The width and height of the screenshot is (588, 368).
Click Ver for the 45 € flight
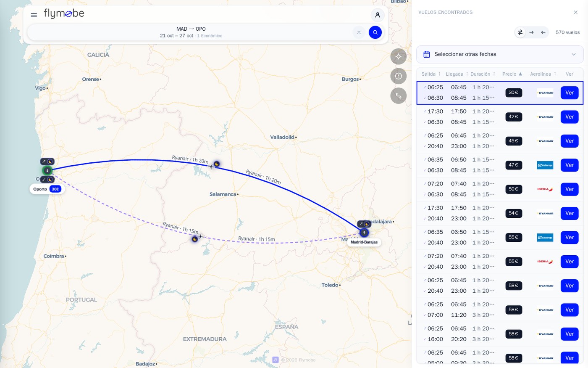pos(570,141)
